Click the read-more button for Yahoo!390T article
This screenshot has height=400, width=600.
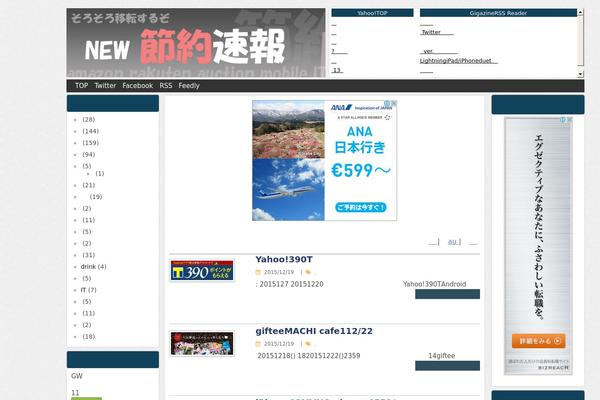(447, 294)
